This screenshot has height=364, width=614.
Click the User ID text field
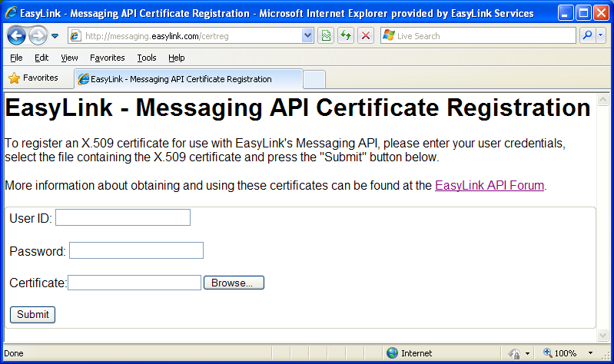click(123, 217)
